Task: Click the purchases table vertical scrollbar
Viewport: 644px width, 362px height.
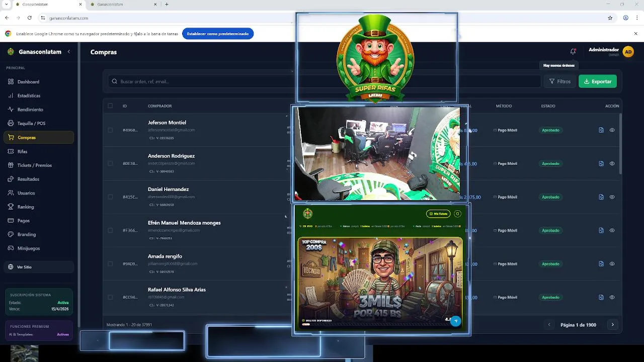Action: 620,145
